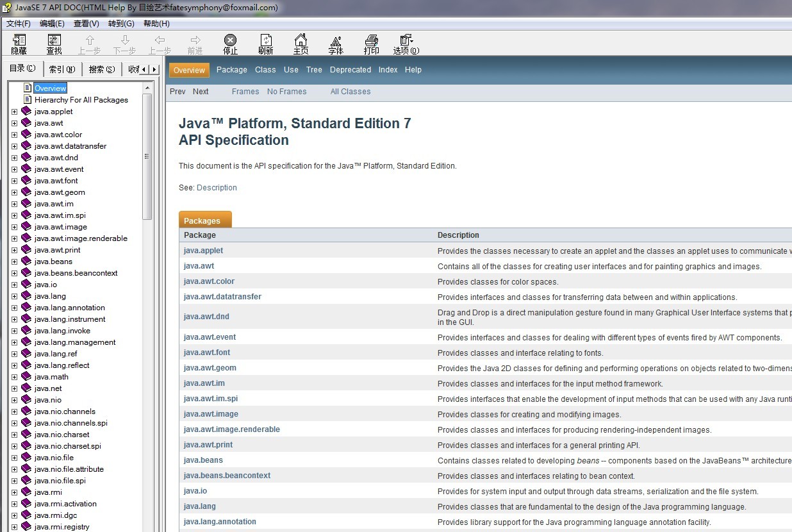Viewport: 792px width, 532px height.
Task: Open the Deprecated page in navigation bar
Action: pos(351,70)
